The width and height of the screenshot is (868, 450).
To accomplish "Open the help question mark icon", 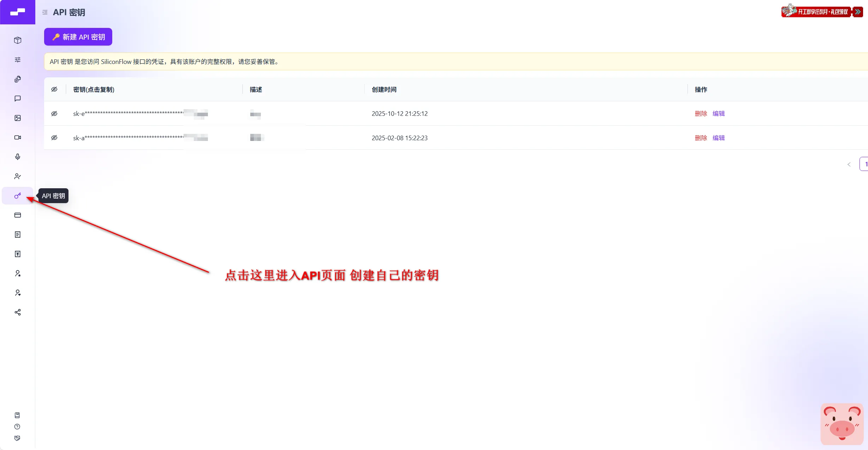I will [17, 427].
